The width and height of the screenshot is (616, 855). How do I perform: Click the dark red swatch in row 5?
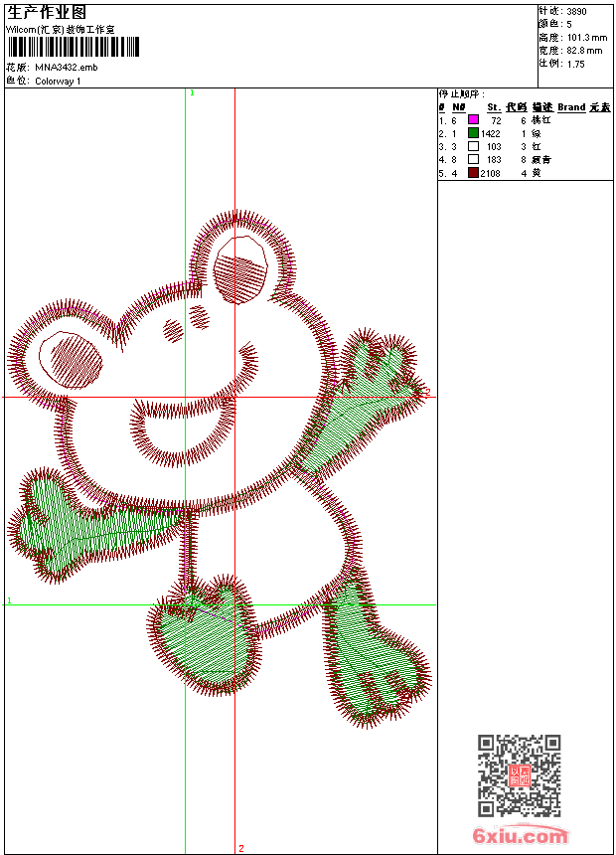(473, 173)
